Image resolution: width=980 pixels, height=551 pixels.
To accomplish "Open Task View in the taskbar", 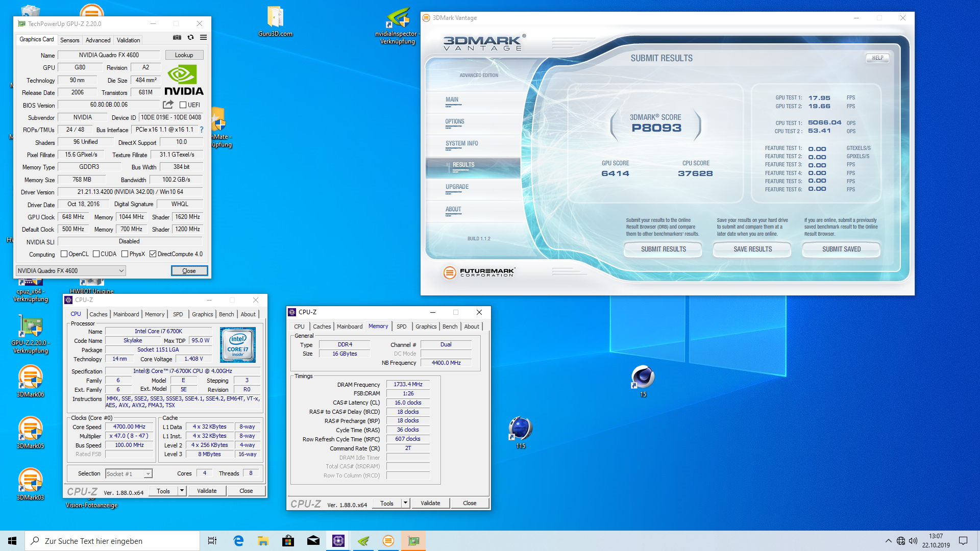I will point(212,541).
